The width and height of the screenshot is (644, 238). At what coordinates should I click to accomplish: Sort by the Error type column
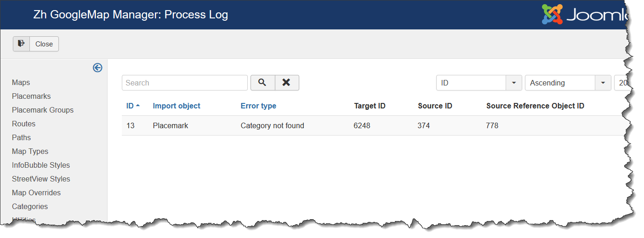(x=258, y=106)
